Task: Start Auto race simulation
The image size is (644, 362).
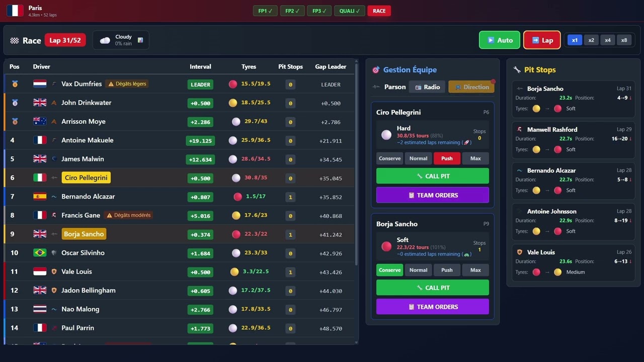Action: (x=499, y=40)
